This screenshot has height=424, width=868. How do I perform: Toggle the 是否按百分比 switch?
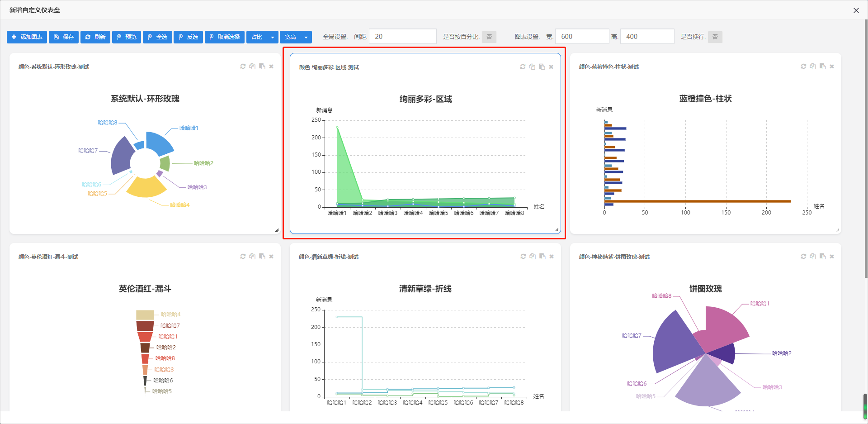tap(489, 37)
